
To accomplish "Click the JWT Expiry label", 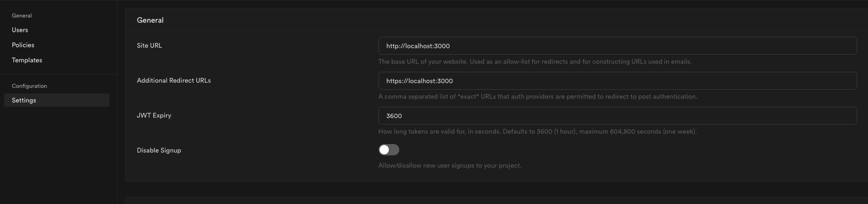I will pyautogui.click(x=154, y=115).
